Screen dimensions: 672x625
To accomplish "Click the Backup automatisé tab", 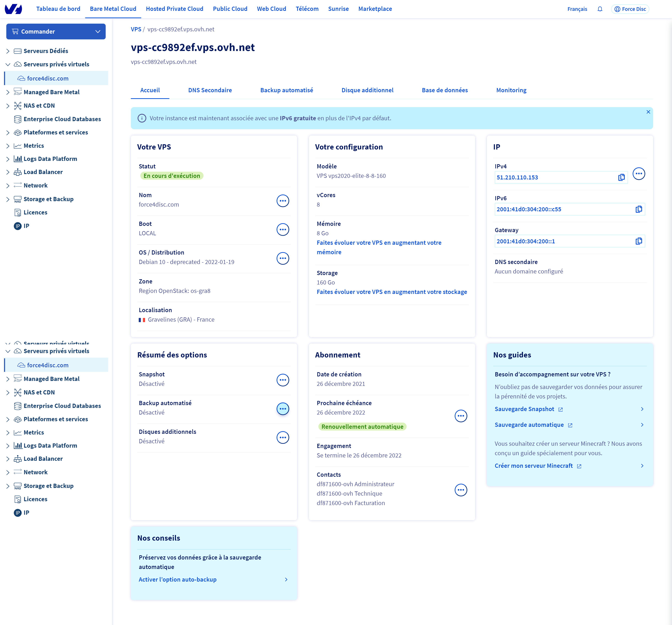I will click(x=286, y=90).
